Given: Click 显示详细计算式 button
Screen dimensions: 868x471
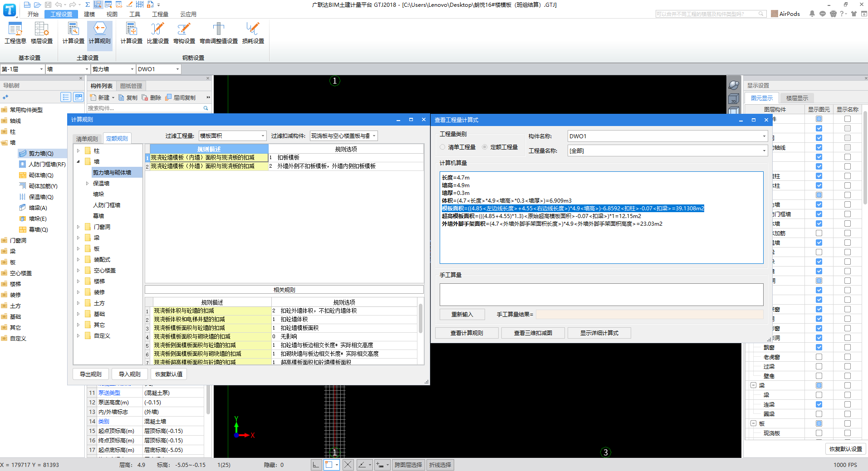Looking at the screenshot, I should (x=599, y=333).
